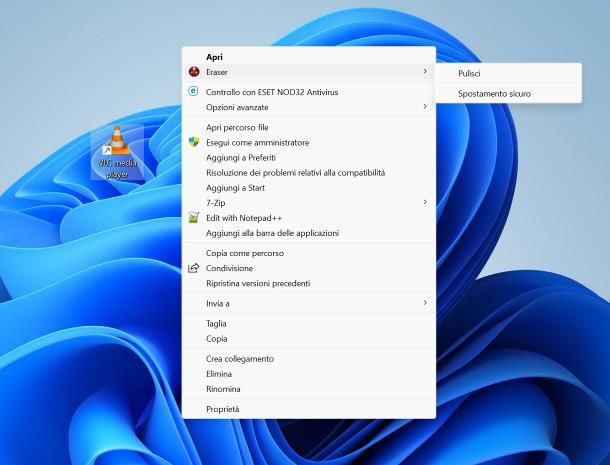Open the Invia a entry

point(309,304)
